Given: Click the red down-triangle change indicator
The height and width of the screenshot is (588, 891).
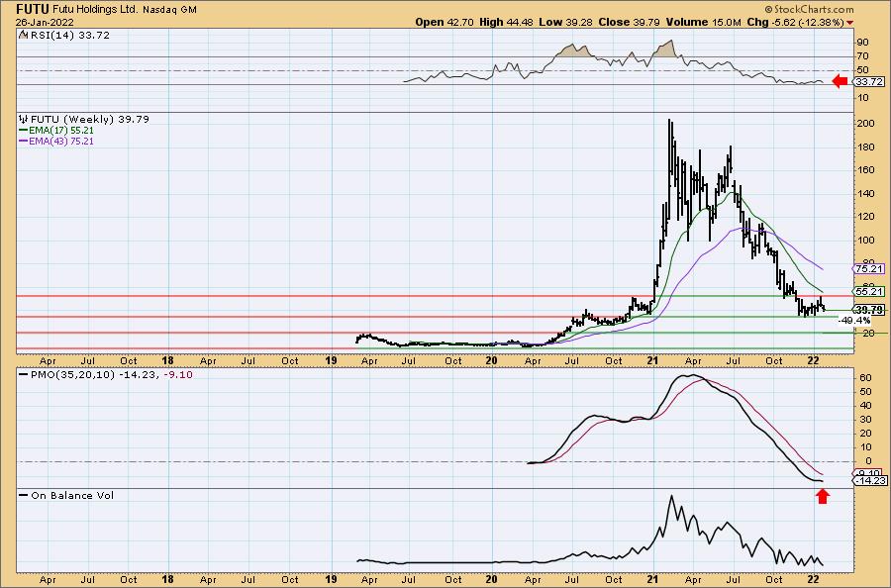Looking at the screenshot, I should click(x=850, y=23).
